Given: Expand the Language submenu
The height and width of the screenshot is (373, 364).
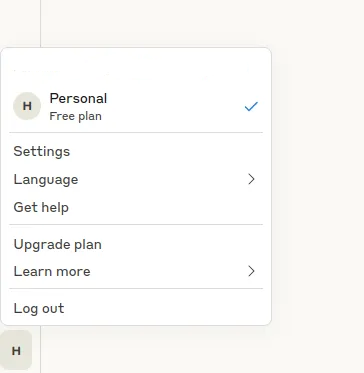Looking at the screenshot, I should click(x=136, y=179).
